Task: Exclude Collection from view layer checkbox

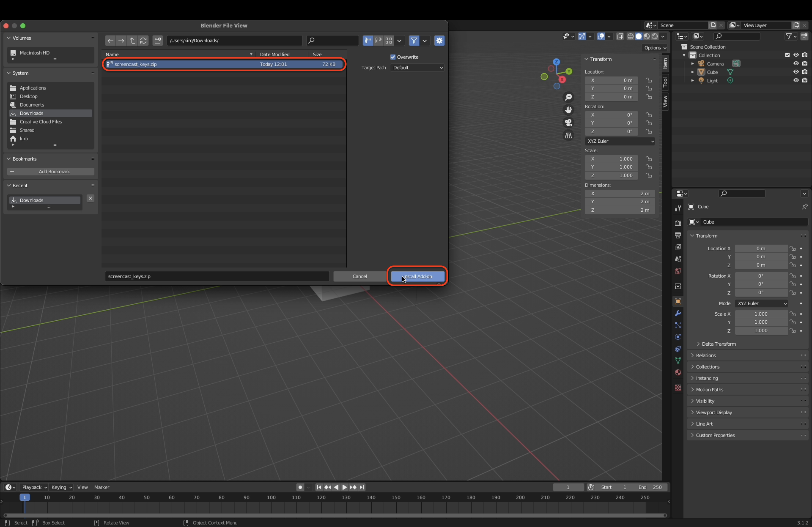Action: click(x=788, y=55)
